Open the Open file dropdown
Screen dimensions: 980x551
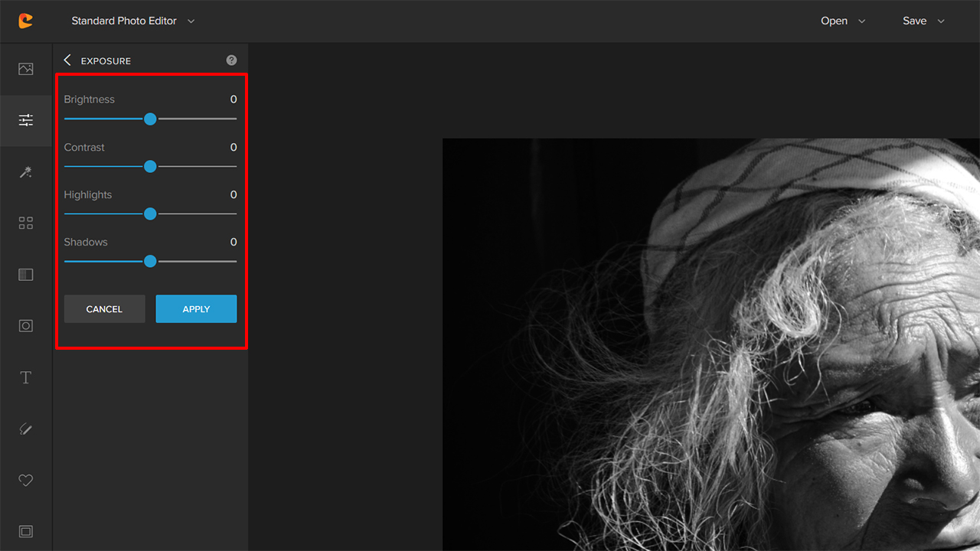842,21
